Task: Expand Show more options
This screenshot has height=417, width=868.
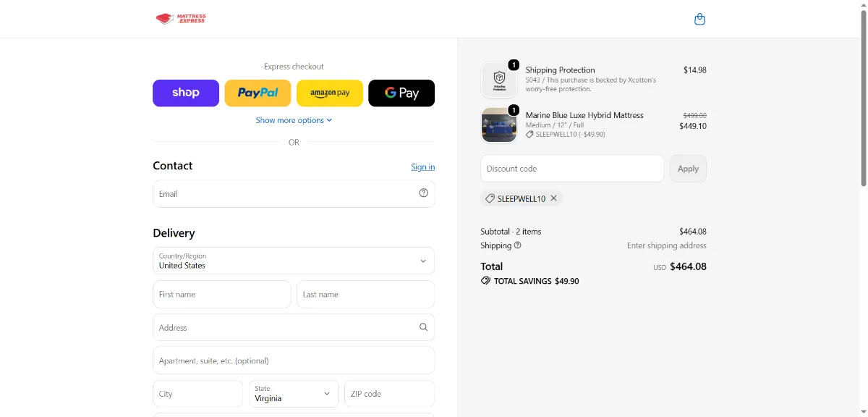Action: point(294,120)
